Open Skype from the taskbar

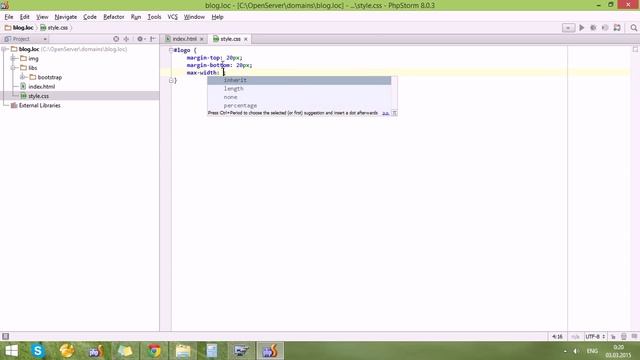click(38, 351)
